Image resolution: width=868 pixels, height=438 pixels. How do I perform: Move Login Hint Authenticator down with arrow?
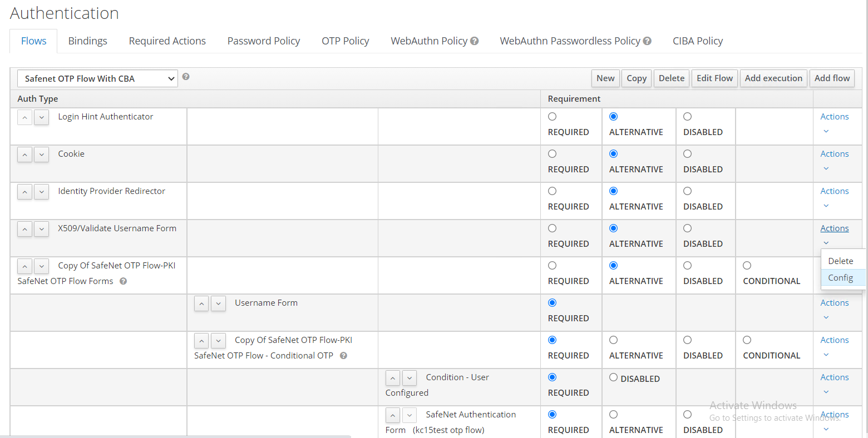click(42, 117)
